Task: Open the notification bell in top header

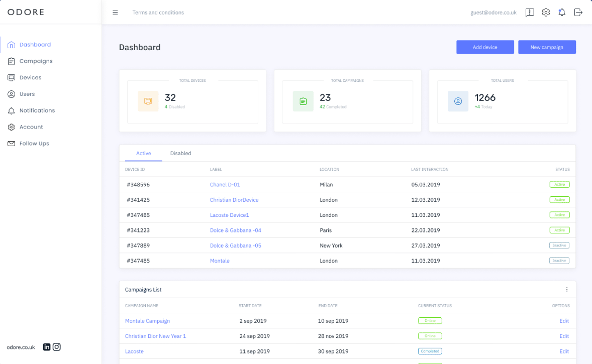Action: [562, 13]
